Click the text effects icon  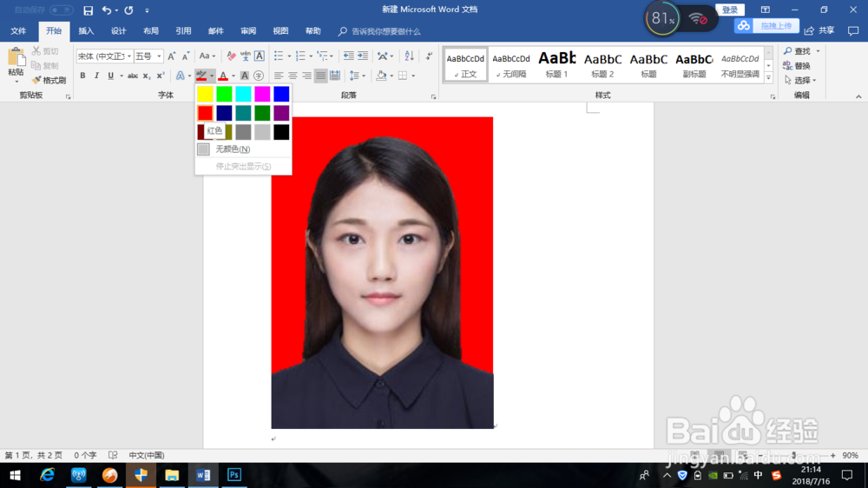pos(180,76)
